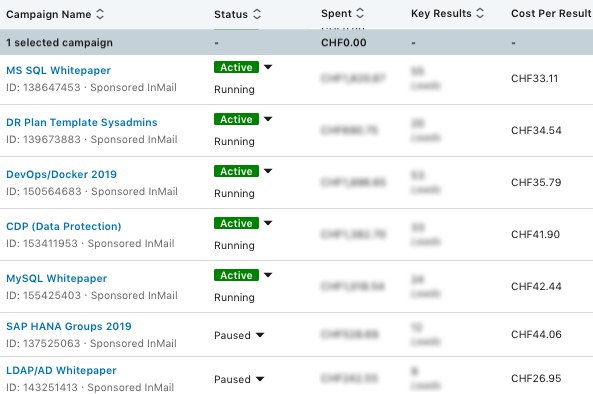Open status dropdown for CDP (Data Protection)
Viewport: 593px width, 394px height.
point(268,223)
